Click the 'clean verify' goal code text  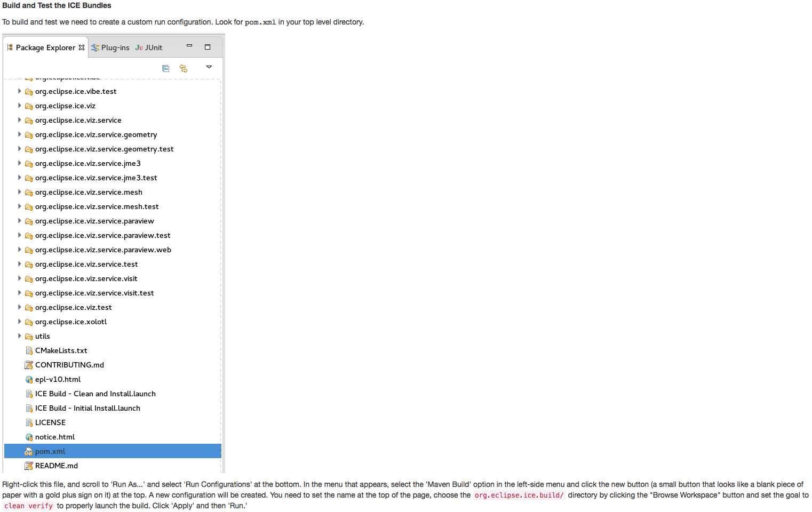pos(28,506)
